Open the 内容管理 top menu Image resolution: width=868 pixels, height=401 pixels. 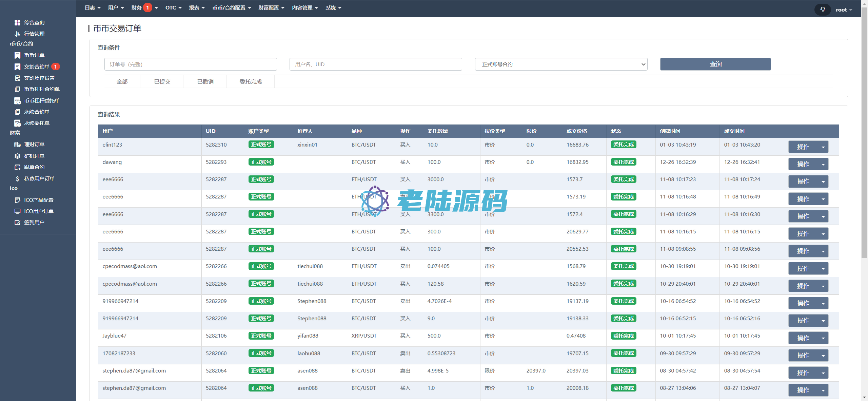(305, 8)
